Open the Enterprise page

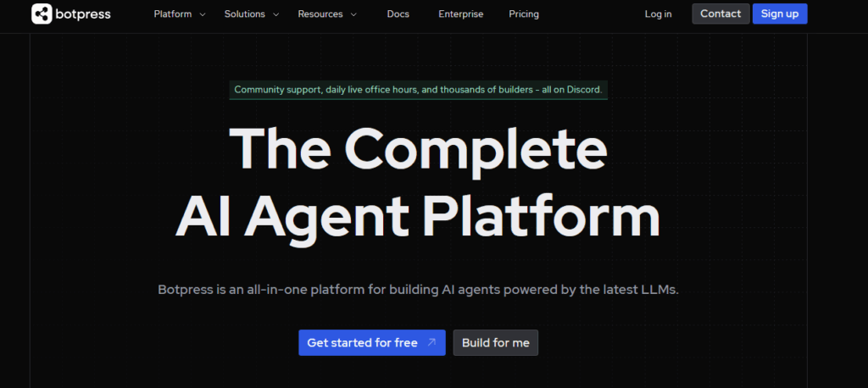(460, 14)
